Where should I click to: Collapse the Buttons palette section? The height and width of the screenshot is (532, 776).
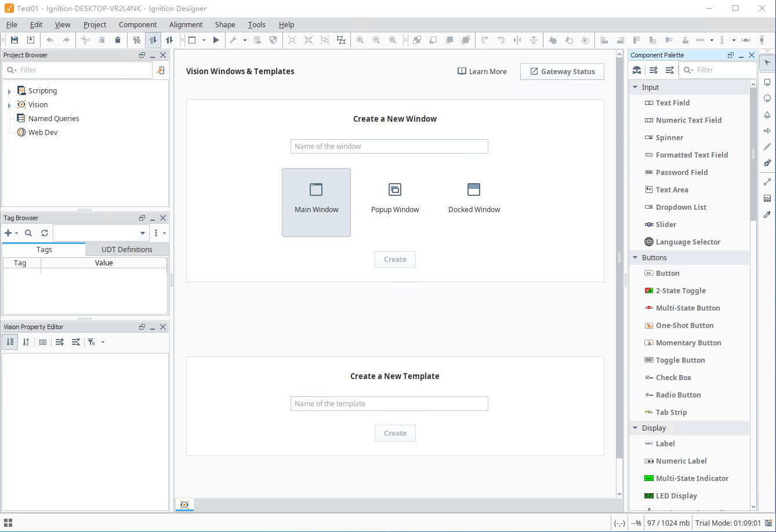[636, 258]
